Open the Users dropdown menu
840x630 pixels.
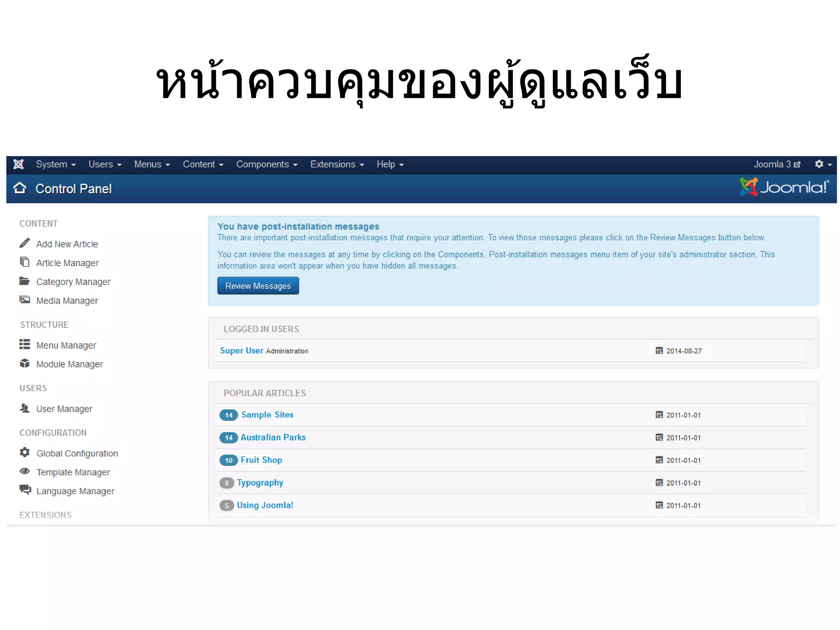[105, 164]
